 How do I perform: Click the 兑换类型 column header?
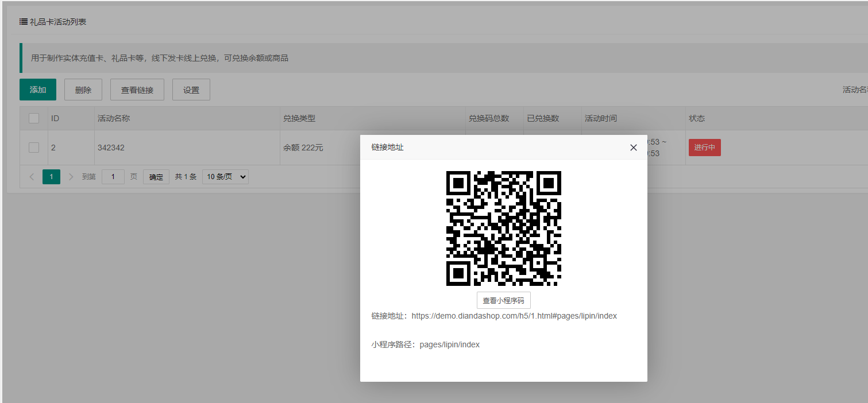pyautogui.click(x=299, y=118)
